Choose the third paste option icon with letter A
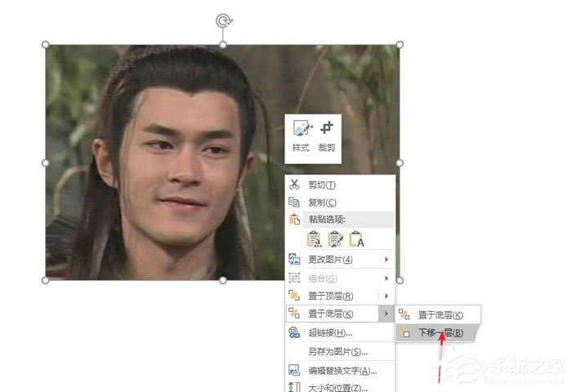Screen dimensions: 572x392 356,238
